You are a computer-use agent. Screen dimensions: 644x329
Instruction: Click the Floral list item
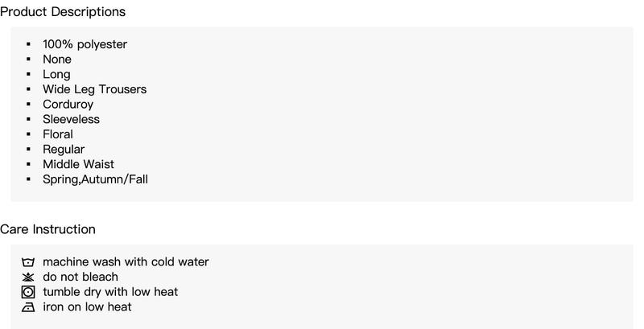pos(58,134)
